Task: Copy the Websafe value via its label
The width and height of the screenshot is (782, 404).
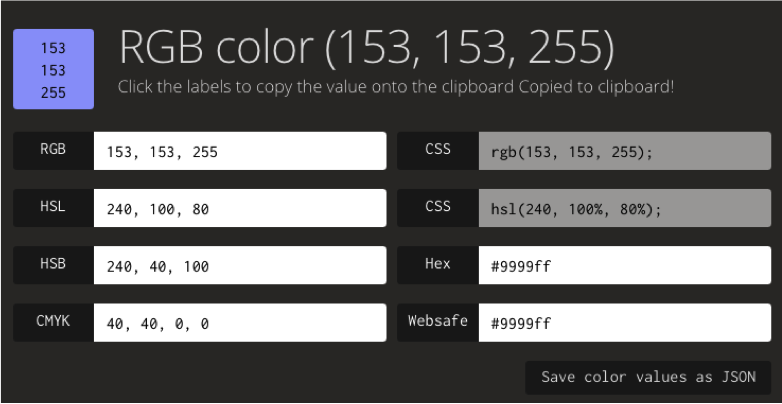Action: [438, 322]
